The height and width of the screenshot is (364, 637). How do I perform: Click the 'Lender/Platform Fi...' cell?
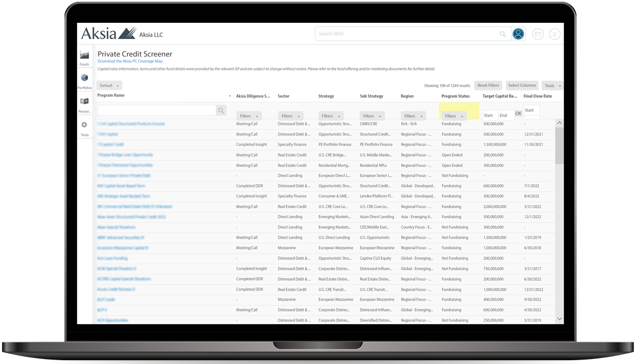pos(376,196)
